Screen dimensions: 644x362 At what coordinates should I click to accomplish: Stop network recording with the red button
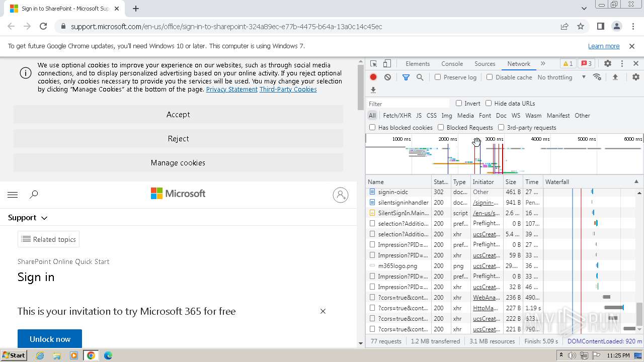(373, 77)
